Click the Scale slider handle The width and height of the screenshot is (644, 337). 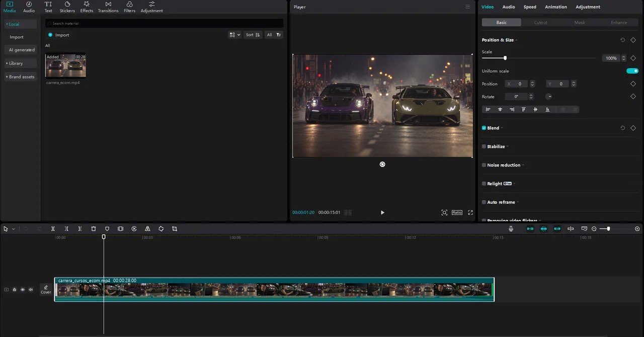pos(505,58)
